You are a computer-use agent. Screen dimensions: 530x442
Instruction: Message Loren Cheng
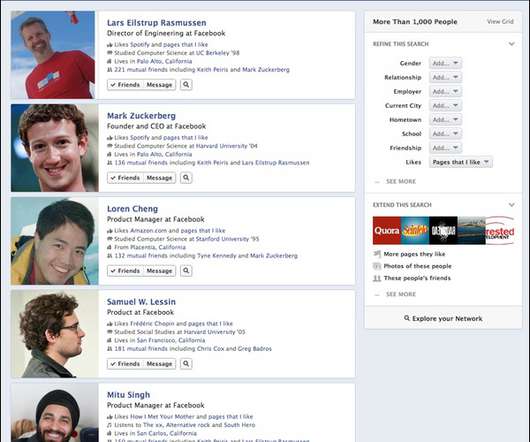(159, 270)
